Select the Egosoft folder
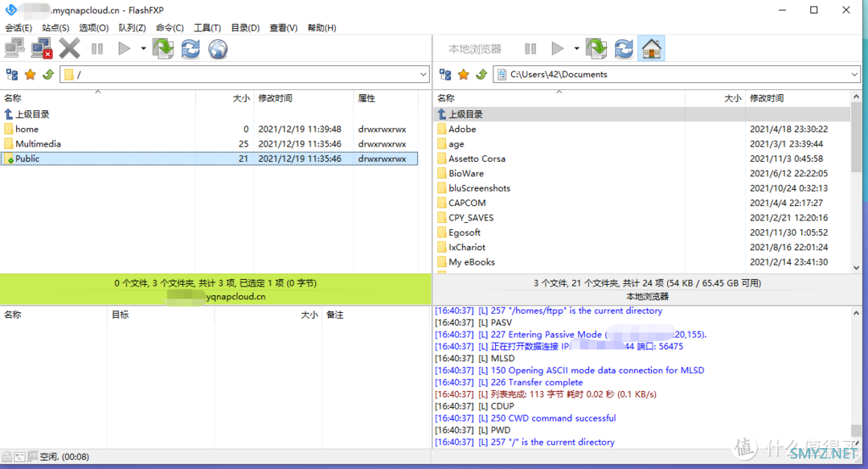This screenshot has width=868, height=469. pos(641,232)
